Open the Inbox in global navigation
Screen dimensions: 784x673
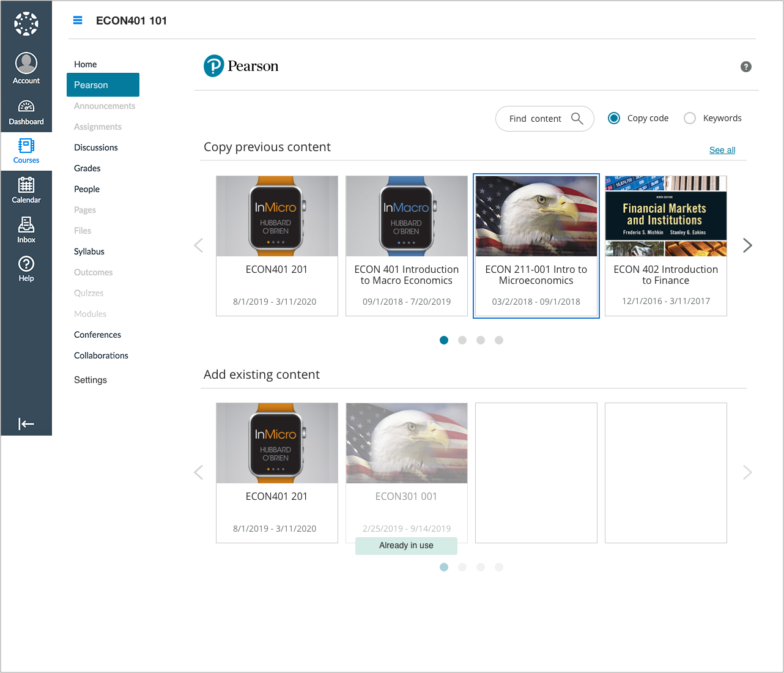tap(26, 230)
